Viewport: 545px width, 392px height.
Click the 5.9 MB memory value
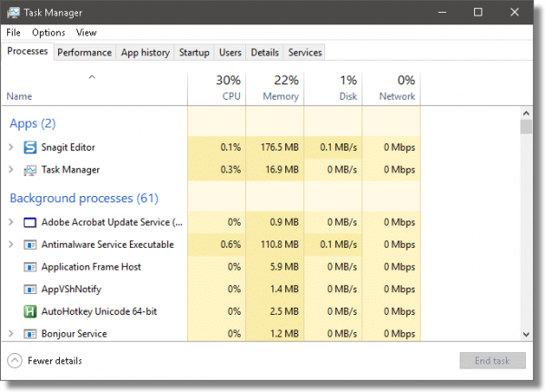(284, 267)
